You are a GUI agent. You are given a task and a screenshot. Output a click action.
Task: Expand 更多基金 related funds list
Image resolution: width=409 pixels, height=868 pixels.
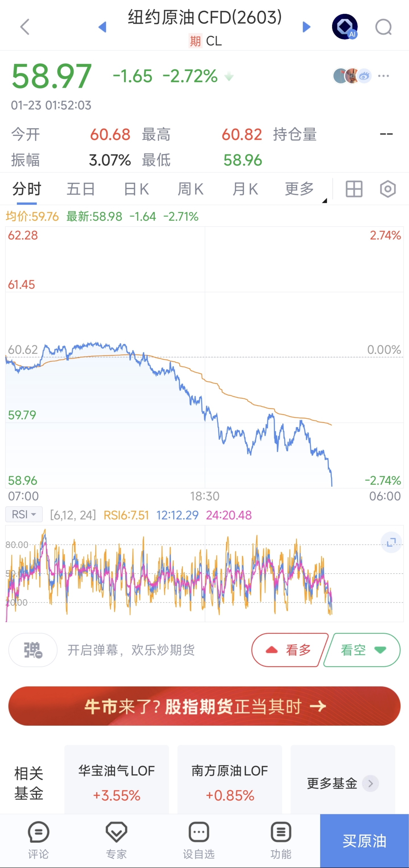pyautogui.click(x=342, y=784)
